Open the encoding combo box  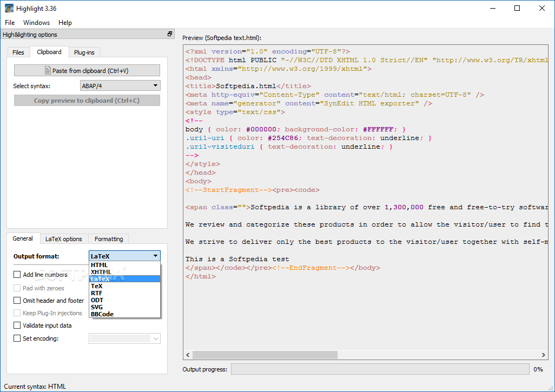point(124,338)
